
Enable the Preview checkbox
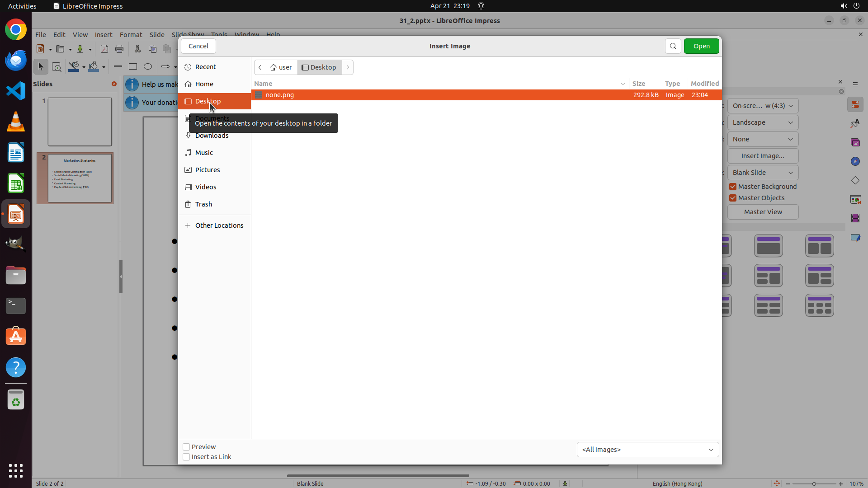[186, 447]
